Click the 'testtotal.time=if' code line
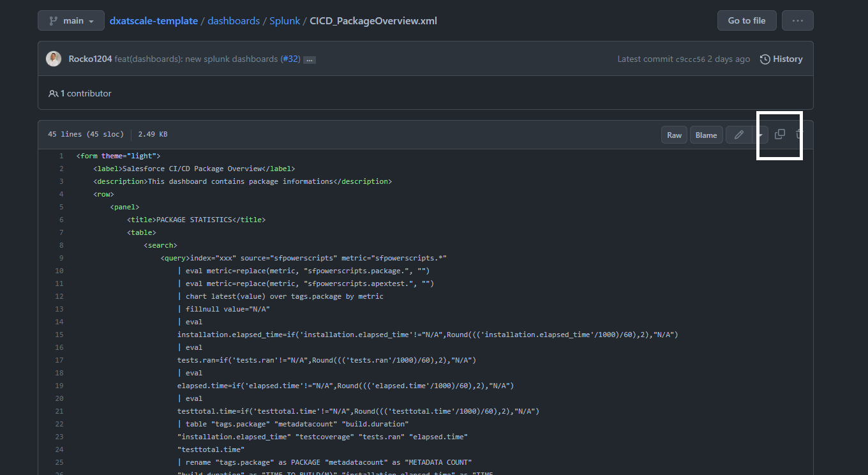 point(359,411)
